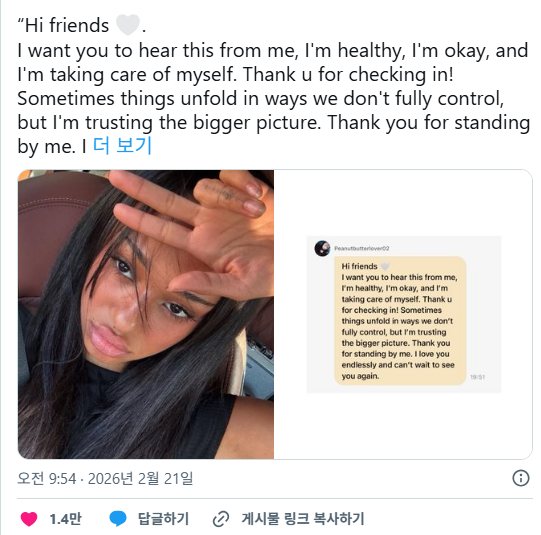541x535 pixels.
Task: Click the Peanutbutterlover02 username in the screenshot
Action: (x=362, y=248)
